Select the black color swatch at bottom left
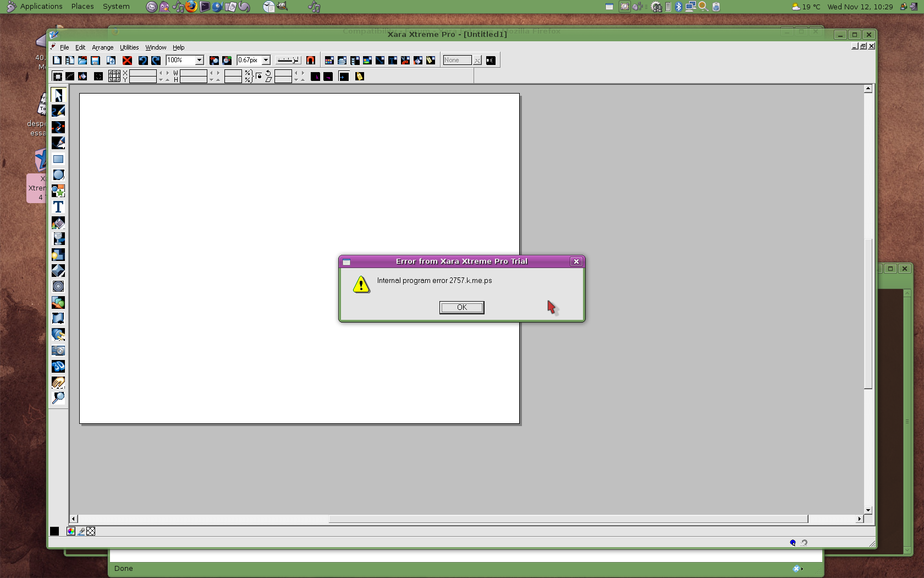 click(x=54, y=531)
